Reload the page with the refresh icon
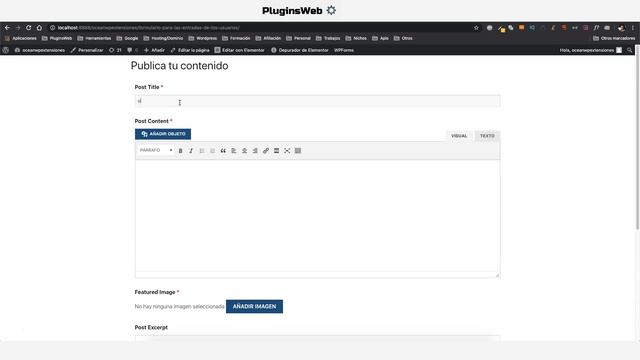The height and width of the screenshot is (360, 640). click(x=29, y=28)
